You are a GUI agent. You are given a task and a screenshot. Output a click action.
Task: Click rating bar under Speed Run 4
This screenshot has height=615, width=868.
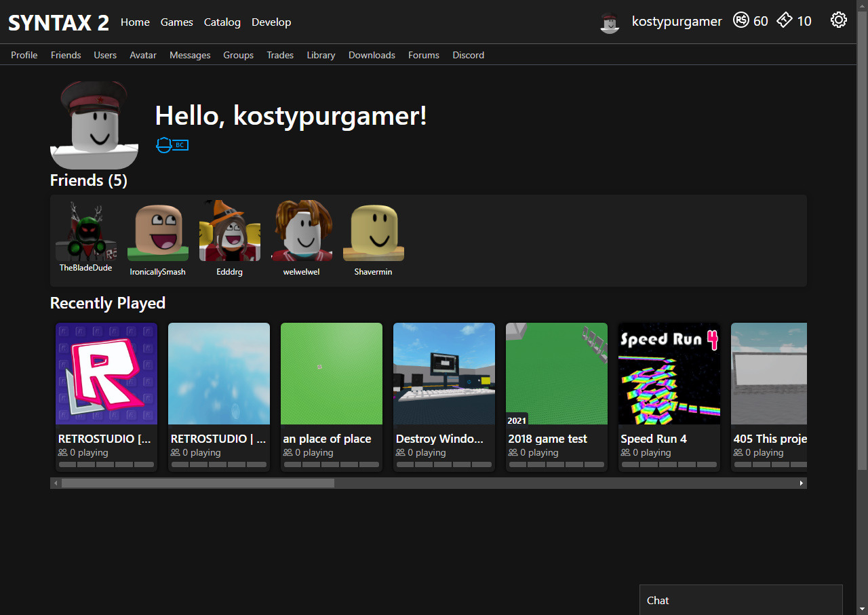[669, 464]
